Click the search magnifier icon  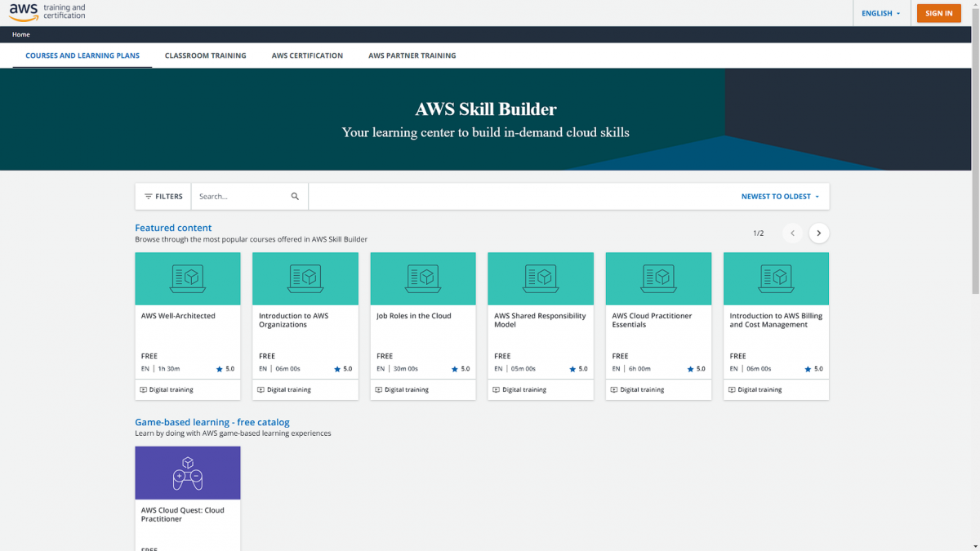(295, 196)
